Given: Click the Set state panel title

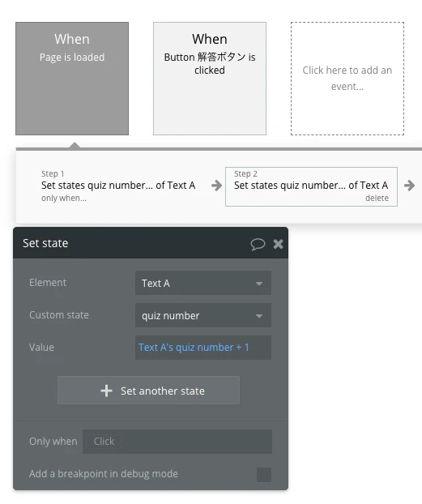Looking at the screenshot, I should [45, 243].
